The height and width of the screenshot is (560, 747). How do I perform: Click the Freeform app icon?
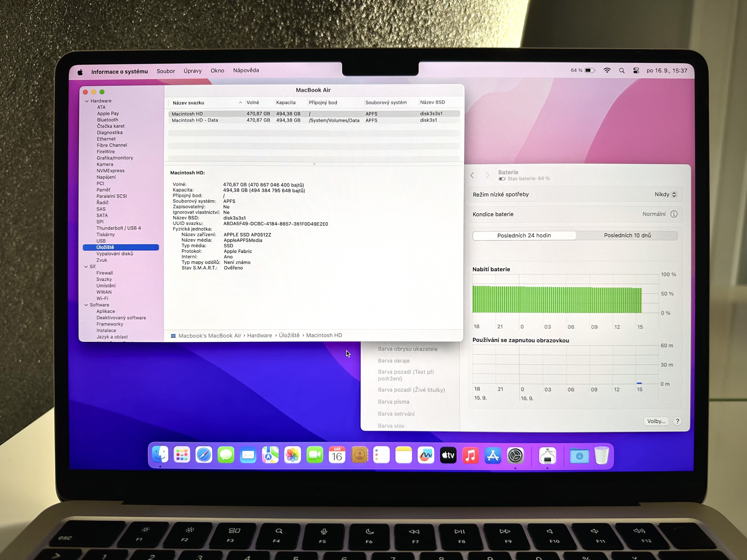click(426, 455)
